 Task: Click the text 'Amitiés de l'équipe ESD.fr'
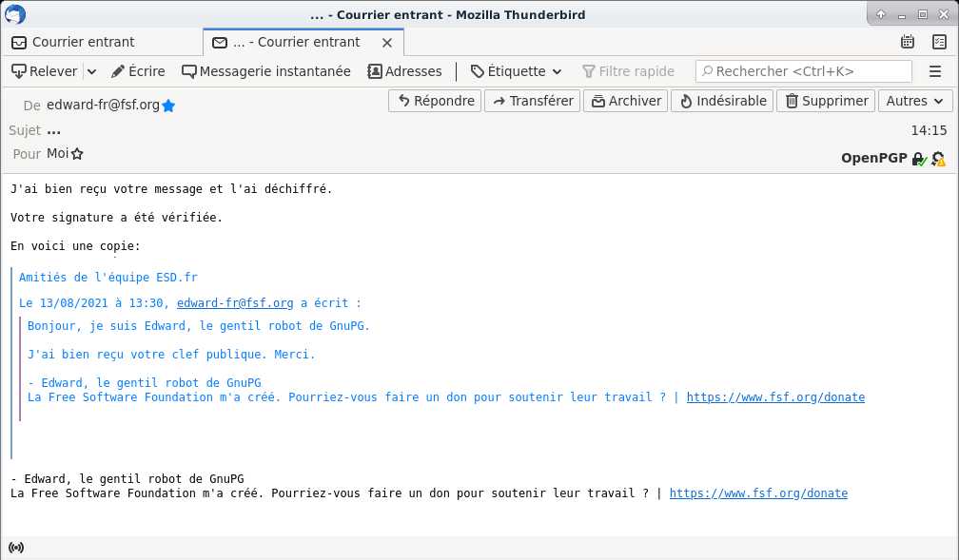(108, 278)
